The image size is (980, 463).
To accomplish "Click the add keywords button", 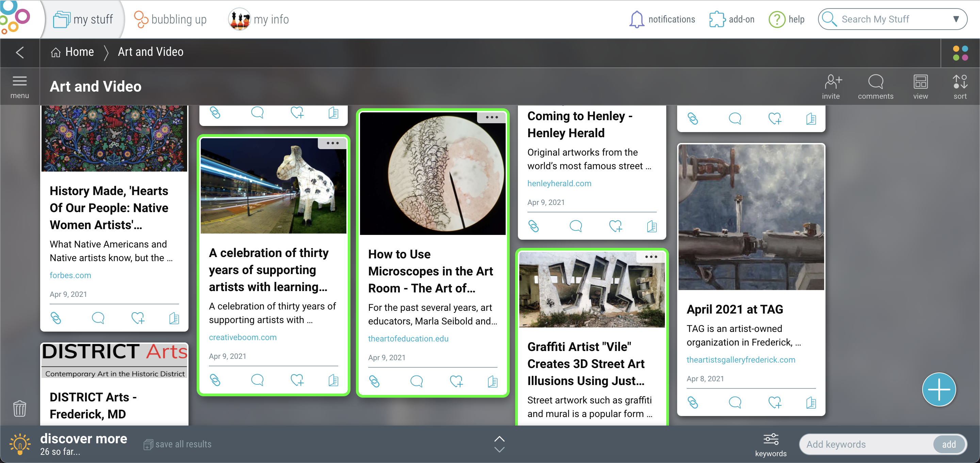I will 949,444.
